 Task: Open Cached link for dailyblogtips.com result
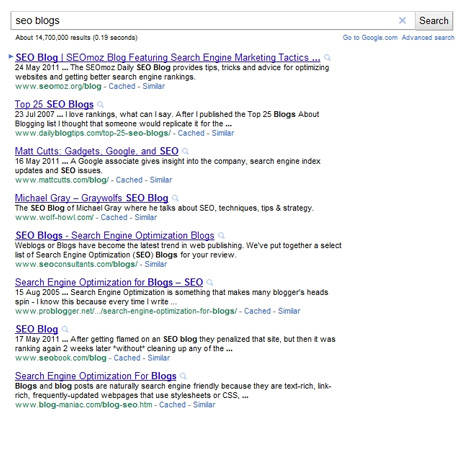pos(191,133)
